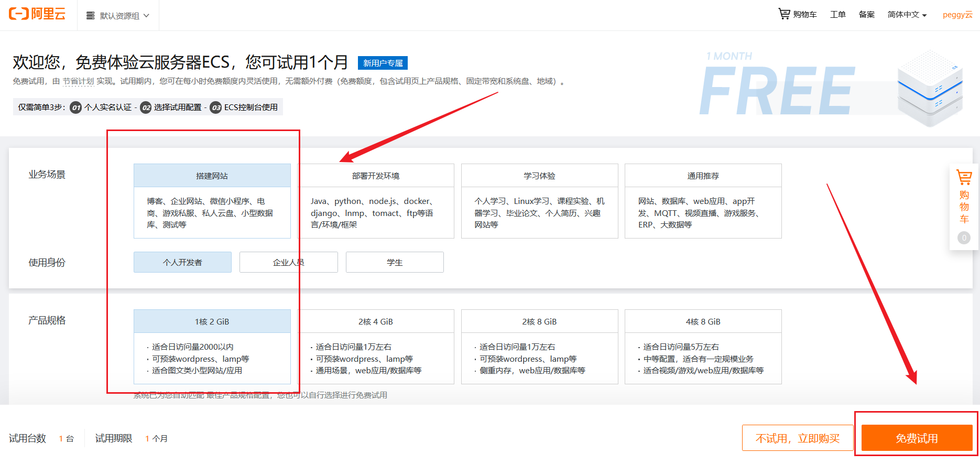The height and width of the screenshot is (464, 980).
Task: Open the floating side cart icon
Action: 964,177
